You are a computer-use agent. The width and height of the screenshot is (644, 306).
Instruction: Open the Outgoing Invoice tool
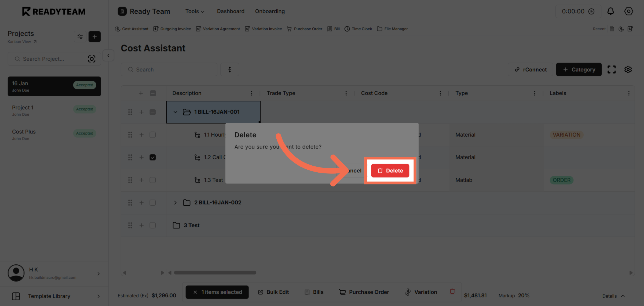coord(172,29)
